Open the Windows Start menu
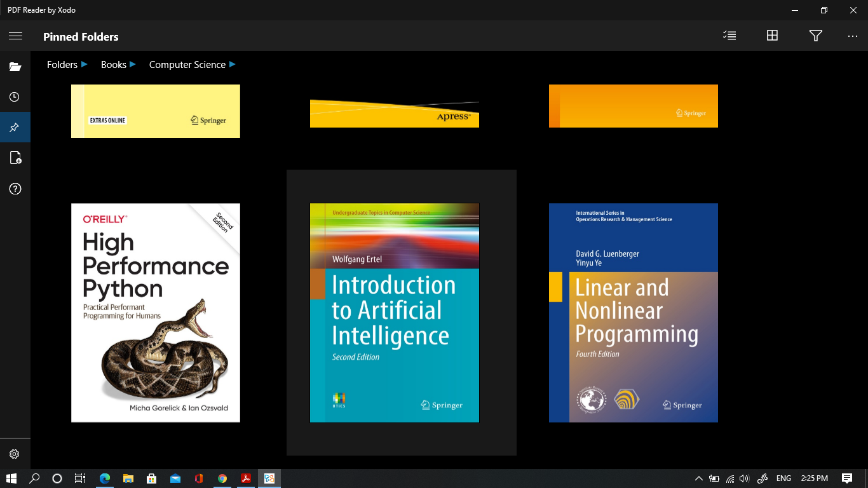Screen dimensions: 868x488 [11, 478]
